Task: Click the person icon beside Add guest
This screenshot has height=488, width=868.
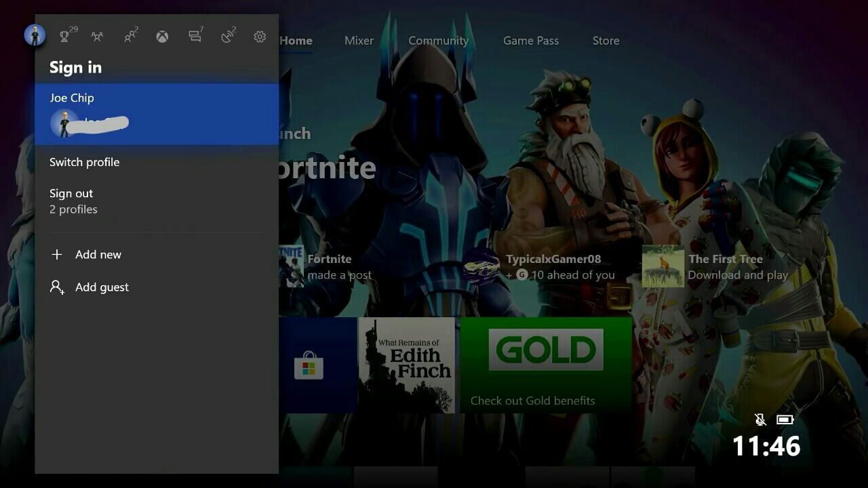Action: 57,287
